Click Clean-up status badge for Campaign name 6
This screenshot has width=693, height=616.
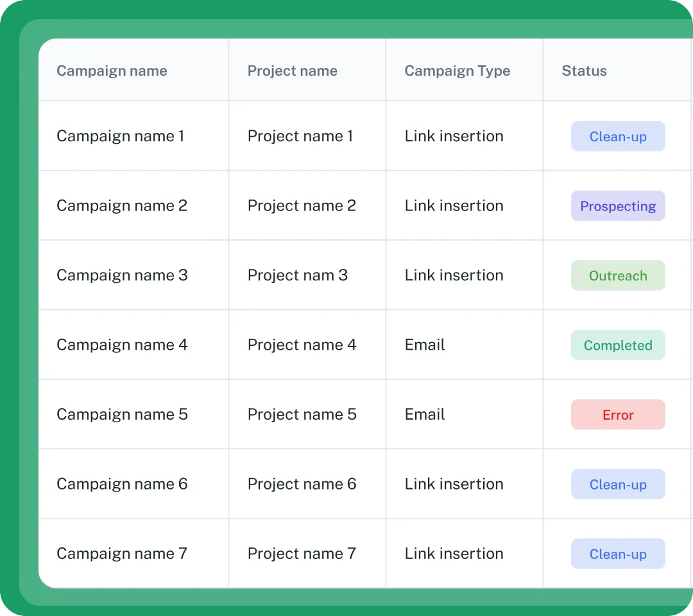tap(618, 484)
